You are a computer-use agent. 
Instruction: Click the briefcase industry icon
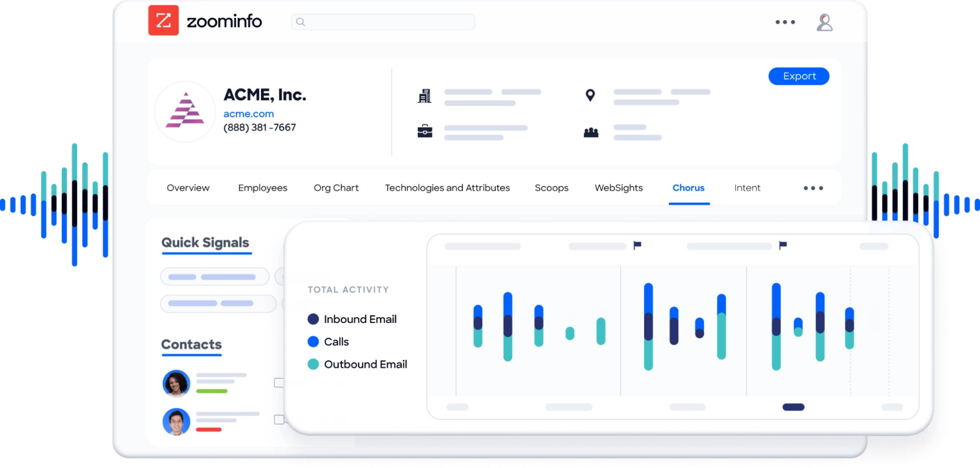[x=426, y=131]
